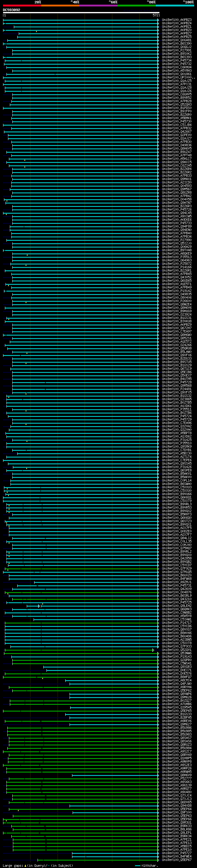
Task: Click the UniRef100_P19142 label
Action: click(x=177, y=291)
